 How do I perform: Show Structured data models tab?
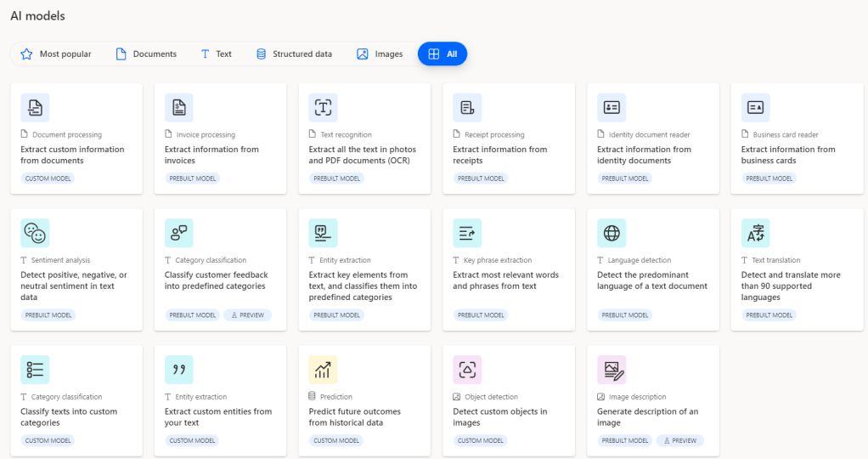[294, 54]
